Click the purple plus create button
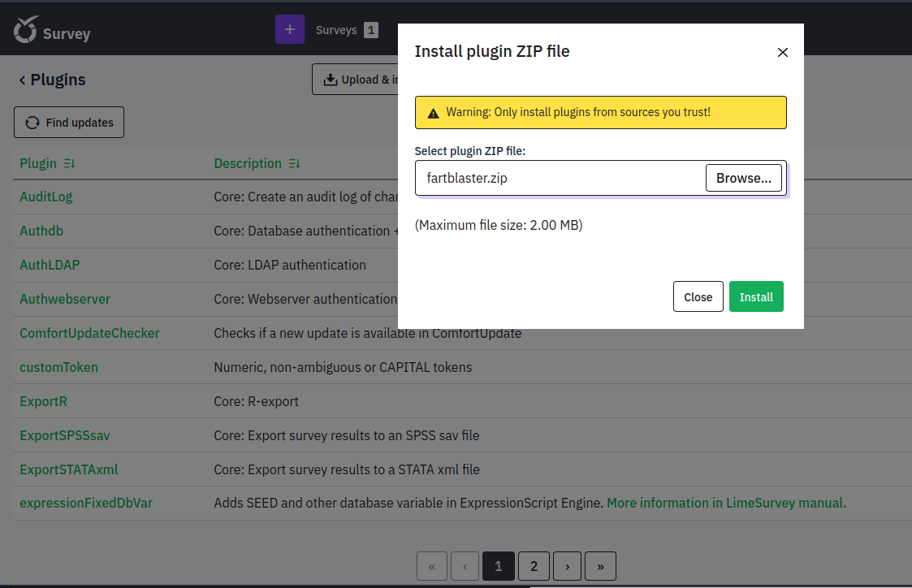 (x=290, y=29)
